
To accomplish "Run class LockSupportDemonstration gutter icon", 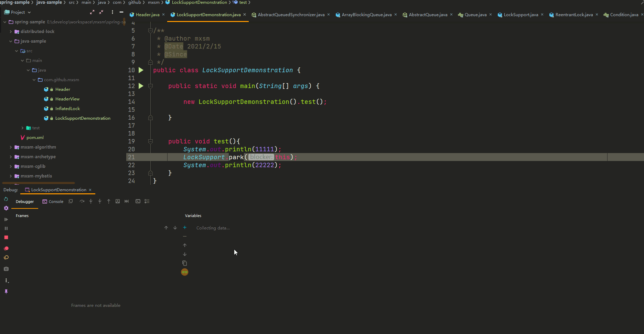I will pos(141,70).
